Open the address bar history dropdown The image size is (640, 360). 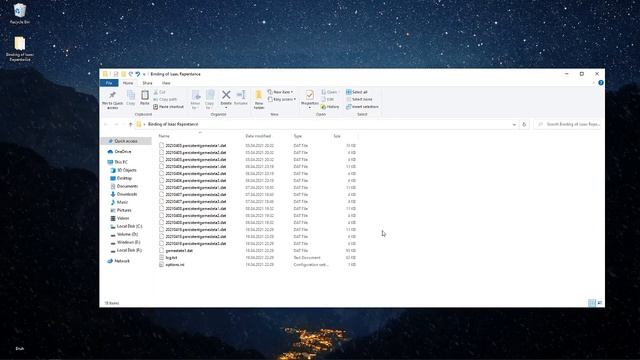[514, 124]
